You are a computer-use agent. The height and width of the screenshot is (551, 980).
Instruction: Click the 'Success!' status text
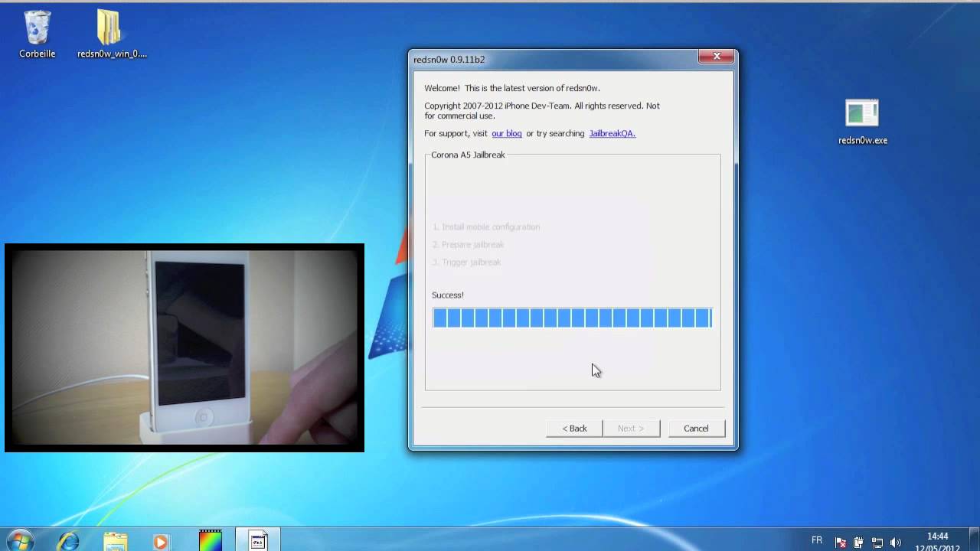pos(448,295)
